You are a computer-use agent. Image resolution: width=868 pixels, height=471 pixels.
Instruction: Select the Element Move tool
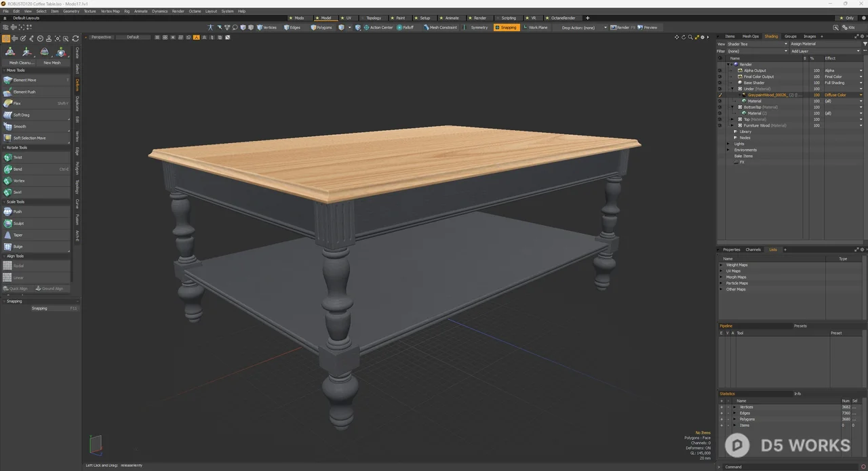tap(36, 80)
